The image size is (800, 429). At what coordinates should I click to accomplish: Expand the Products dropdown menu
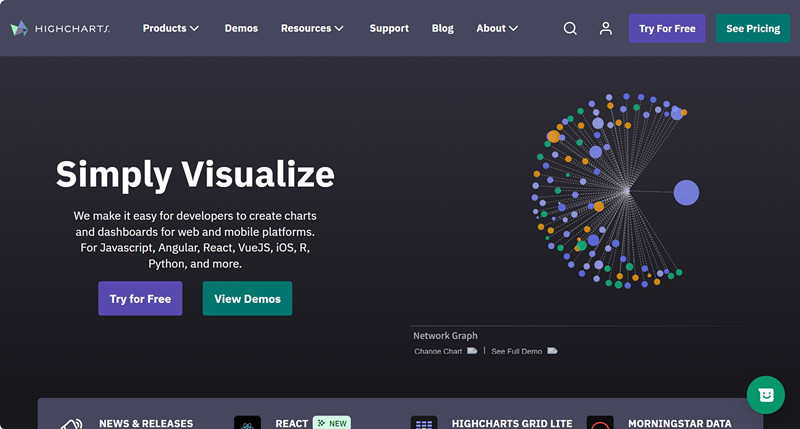click(x=170, y=29)
